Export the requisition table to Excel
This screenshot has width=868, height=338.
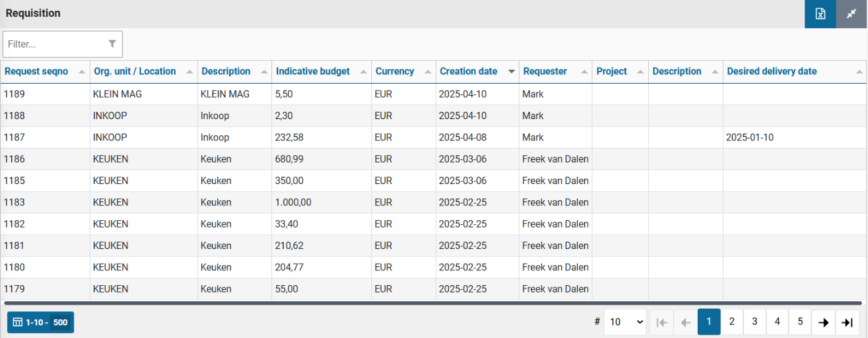tap(820, 14)
